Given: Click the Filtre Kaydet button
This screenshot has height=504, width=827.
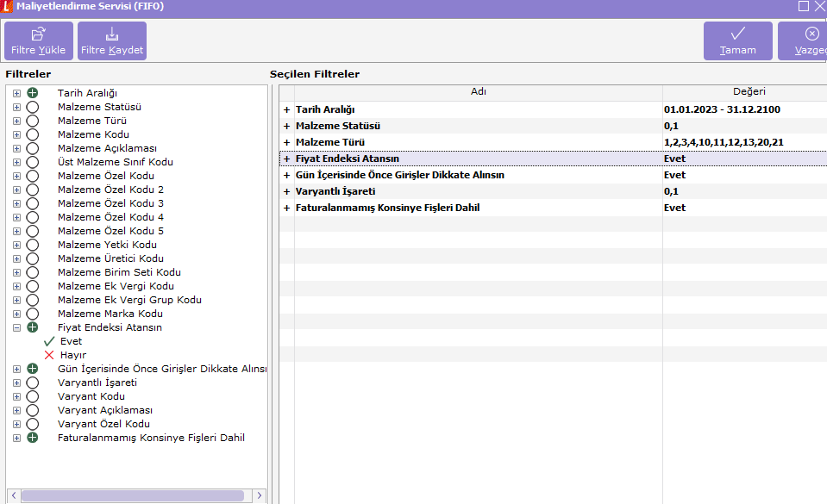Looking at the screenshot, I should click(x=112, y=40).
